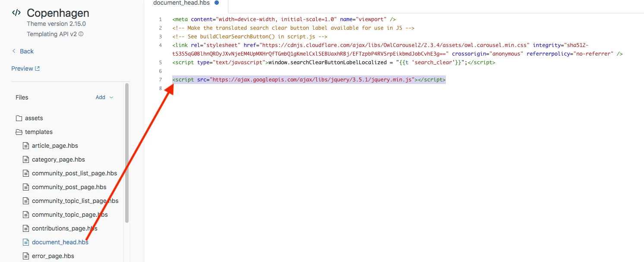Image resolution: width=644 pixels, height=262 pixels.
Task: Open the assets folder
Action: coord(34,118)
